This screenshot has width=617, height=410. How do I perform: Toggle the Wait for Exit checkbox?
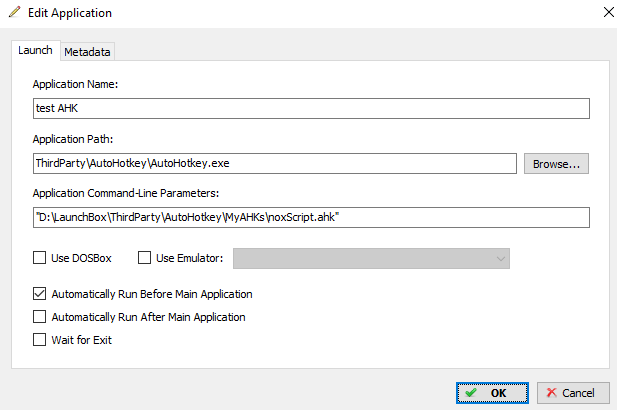[x=39, y=340]
